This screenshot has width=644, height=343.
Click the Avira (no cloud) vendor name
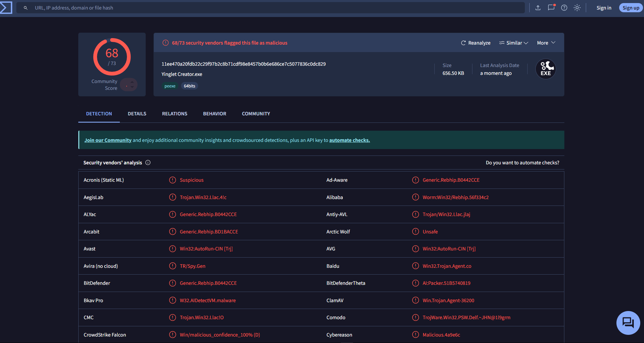tap(101, 266)
